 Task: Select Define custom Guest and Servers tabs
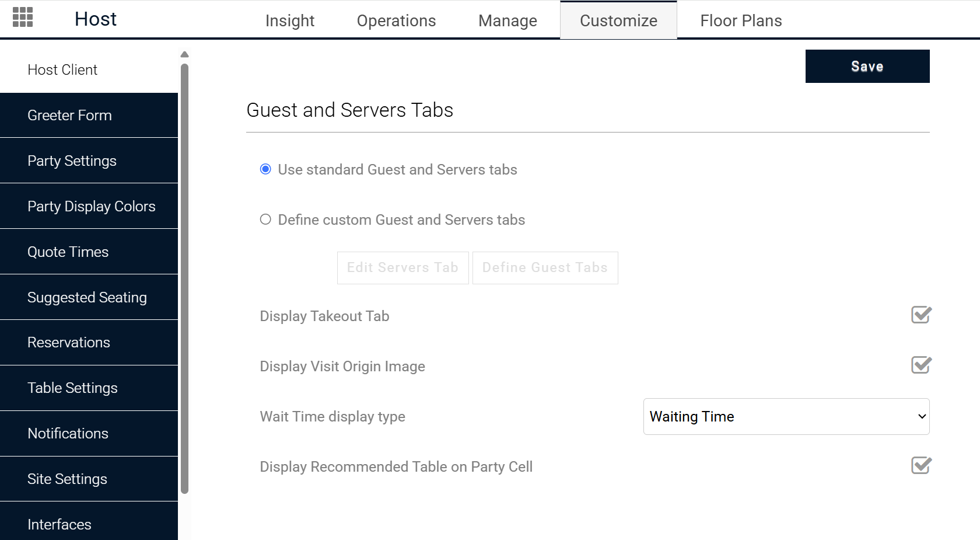coord(265,220)
